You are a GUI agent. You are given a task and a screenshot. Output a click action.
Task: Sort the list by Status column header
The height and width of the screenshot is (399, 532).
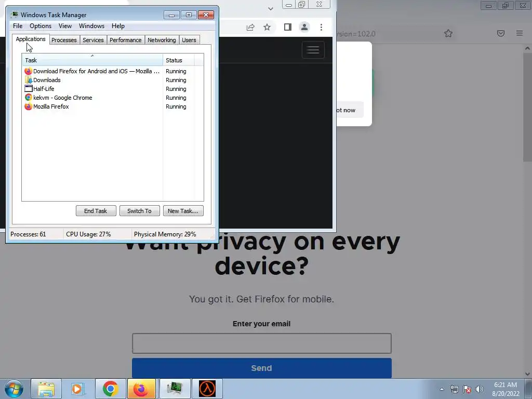(179, 60)
